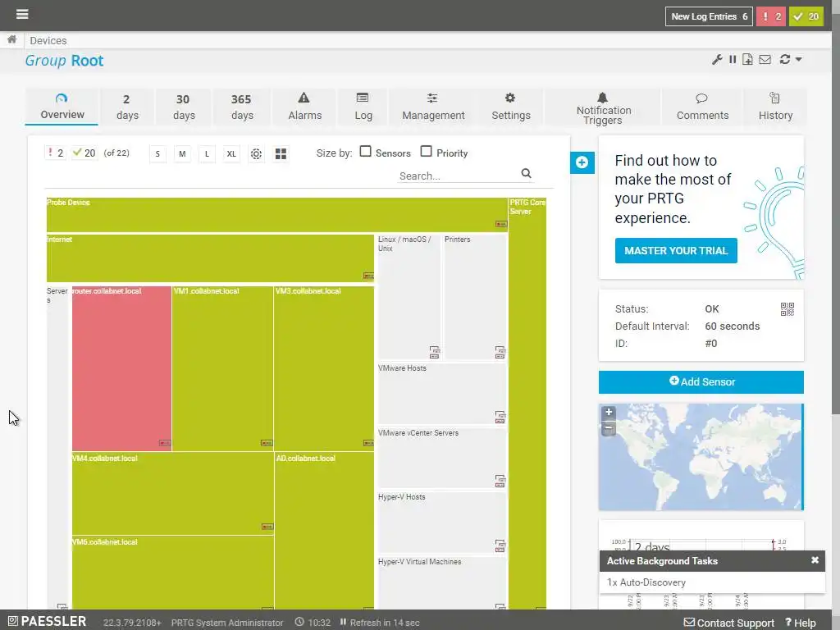Image resolution: width=840 pixels, height=630 pixels.
Task: Click into the Search field
Action: click(458, 176)
